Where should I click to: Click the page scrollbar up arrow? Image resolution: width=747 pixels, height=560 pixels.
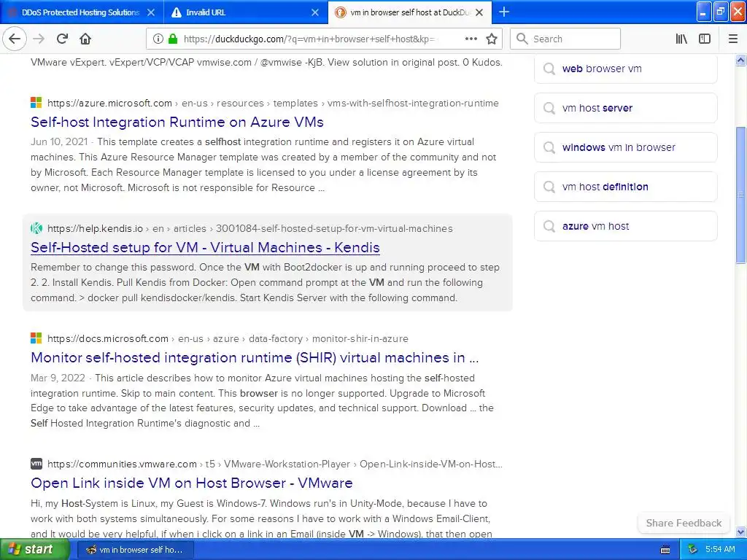(741, 61)
